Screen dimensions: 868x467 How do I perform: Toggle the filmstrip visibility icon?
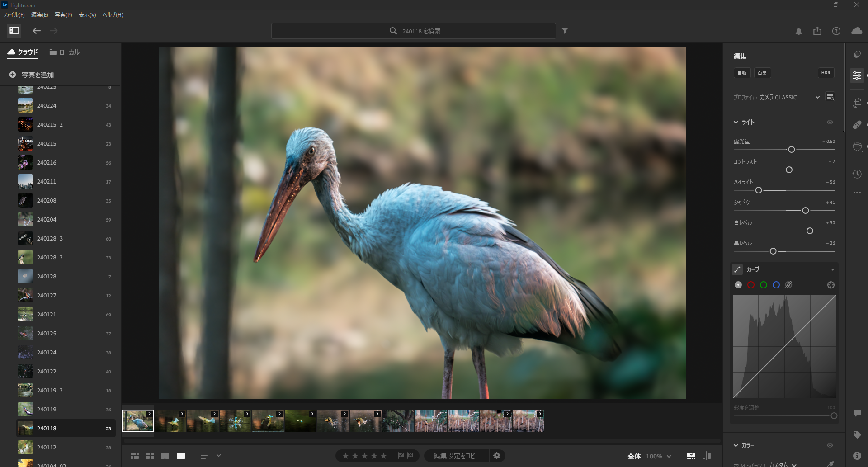(691, 456)
